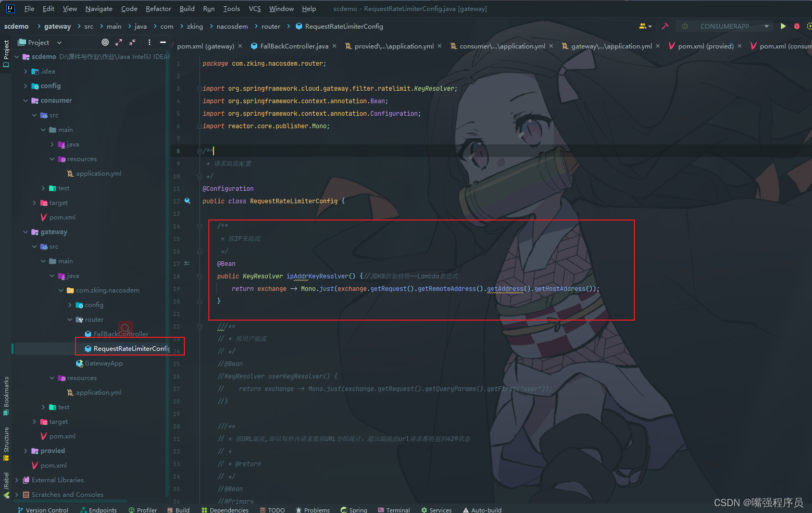Open the Bookmarks side tool window
The image size is (812, 513).
[x=6, y=396]
